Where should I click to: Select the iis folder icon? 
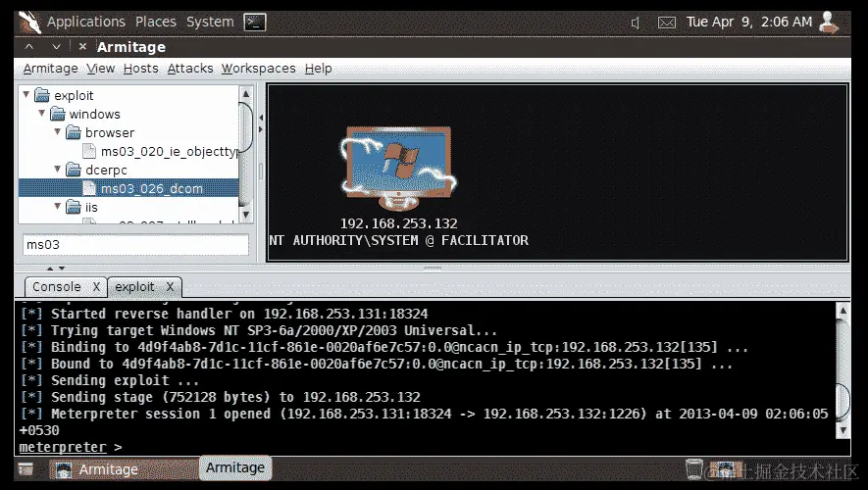point(74,207)
